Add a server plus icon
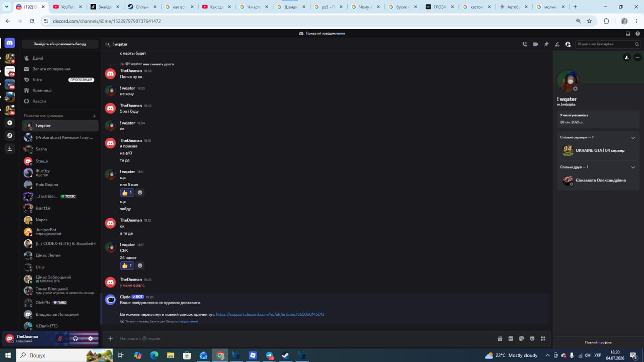Image resolution: width=644 pixels, height=362 pixels. coord(10,123)
